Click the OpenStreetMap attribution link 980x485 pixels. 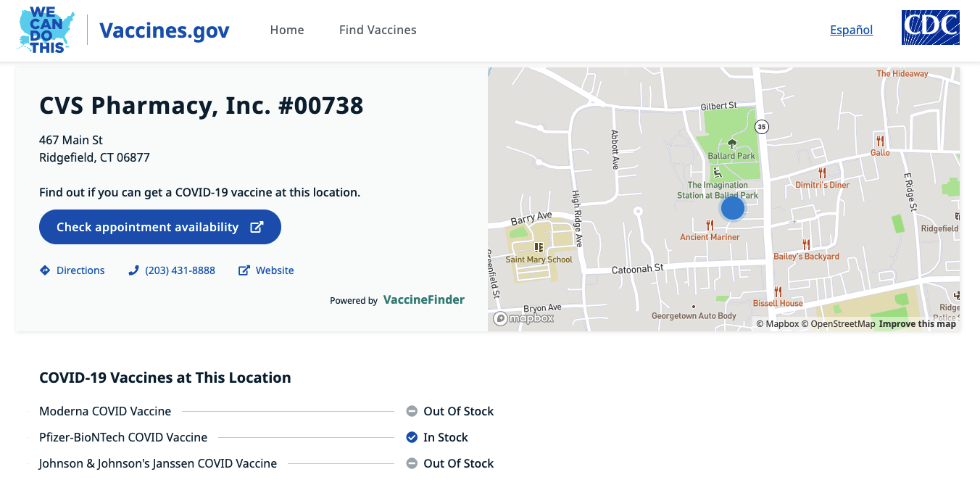click(x=839, y=324)
